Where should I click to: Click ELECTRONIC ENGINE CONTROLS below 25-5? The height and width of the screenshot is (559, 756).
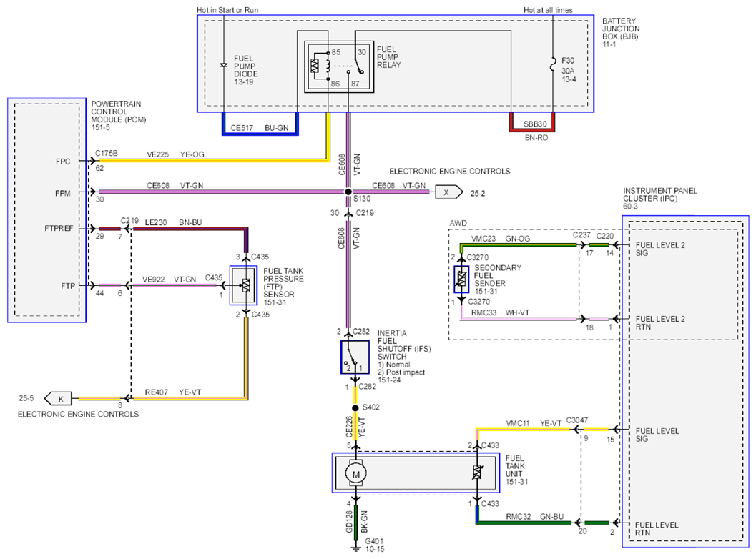click(x=78, y=415)
